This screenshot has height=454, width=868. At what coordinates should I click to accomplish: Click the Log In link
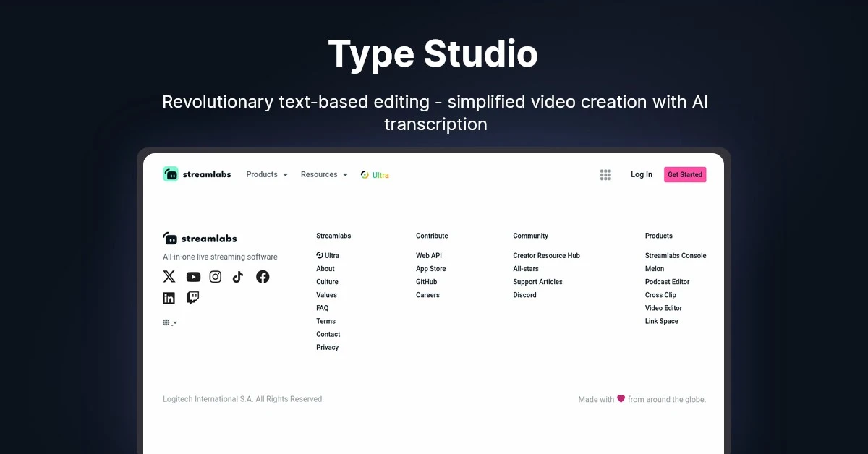point(641,174)
